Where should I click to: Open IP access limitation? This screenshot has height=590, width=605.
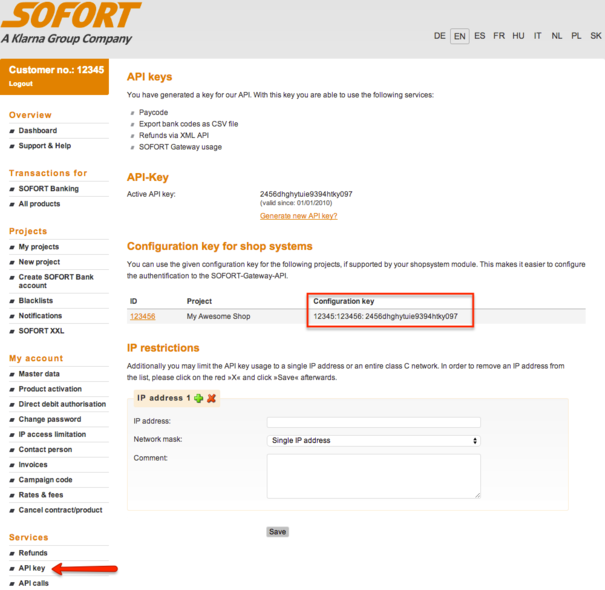pyautogui.click(x=52, y=434)
